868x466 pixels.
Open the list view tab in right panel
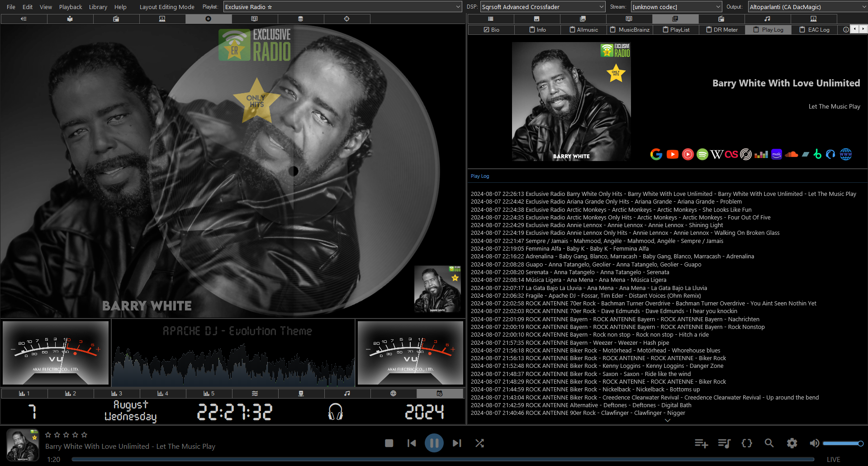[x=491, y=19]
